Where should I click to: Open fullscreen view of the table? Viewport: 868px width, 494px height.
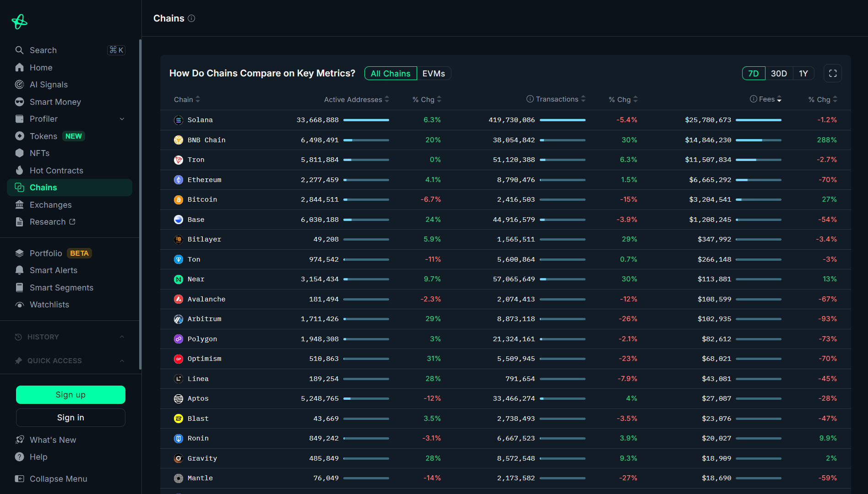pos(833,73)
